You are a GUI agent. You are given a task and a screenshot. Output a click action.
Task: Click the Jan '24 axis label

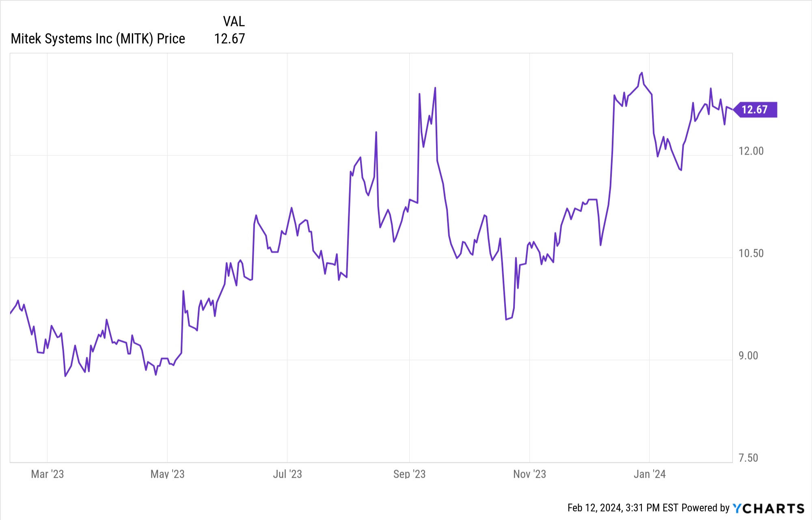[650, 474]
